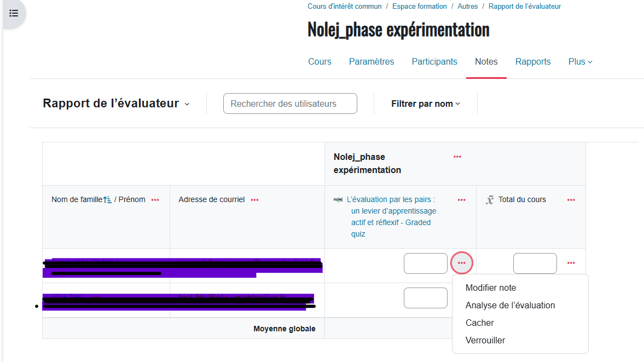
Task: Open the Adresse de courriel column menu
Action: click(x=254, y=200)
